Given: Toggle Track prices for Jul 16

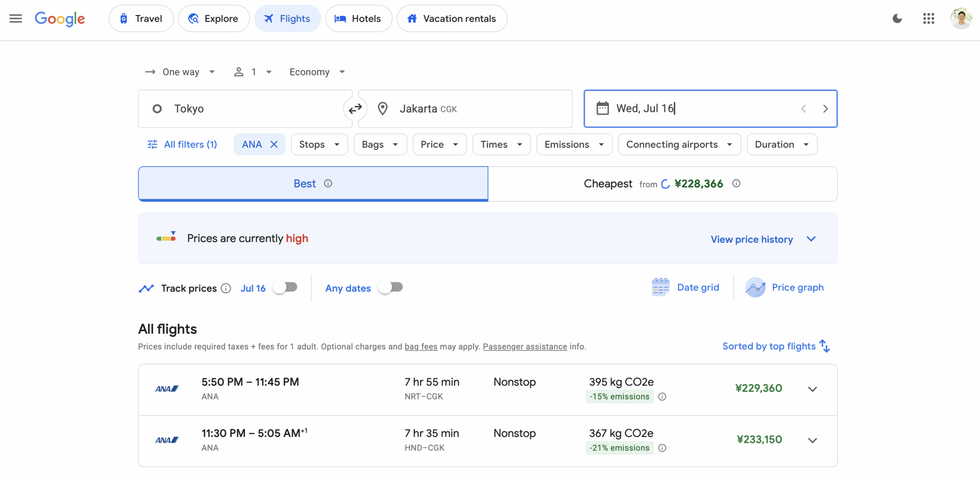Looking at the screenshot, I should tap(285, 287).
